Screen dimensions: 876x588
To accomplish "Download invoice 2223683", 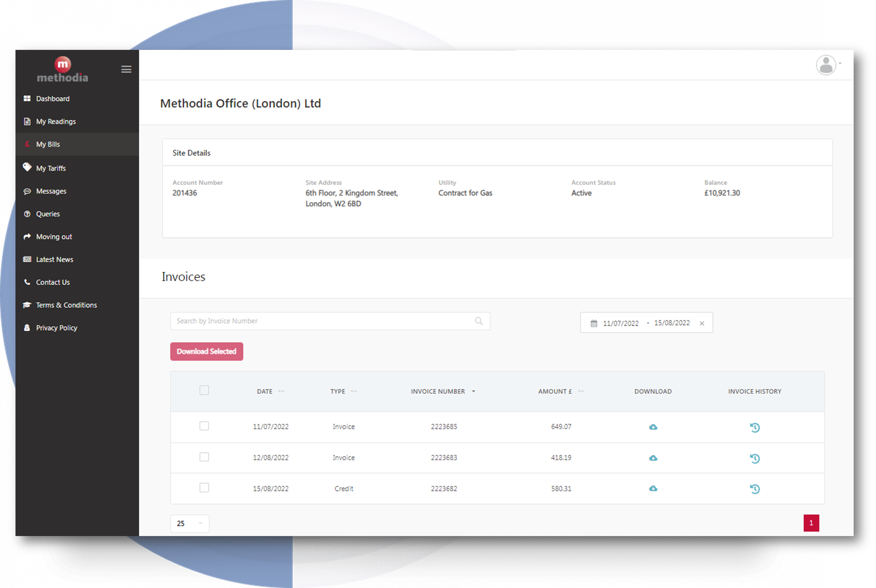I will tap(653, 458).
